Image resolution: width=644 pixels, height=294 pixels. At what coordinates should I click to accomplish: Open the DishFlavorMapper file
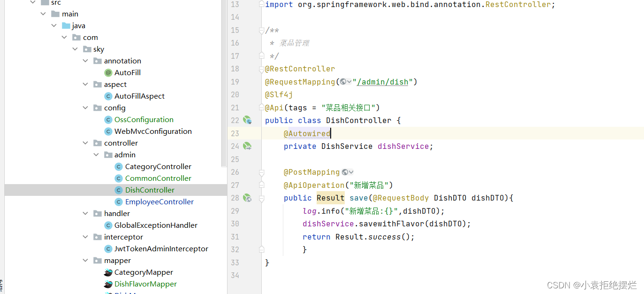(145, 284)
